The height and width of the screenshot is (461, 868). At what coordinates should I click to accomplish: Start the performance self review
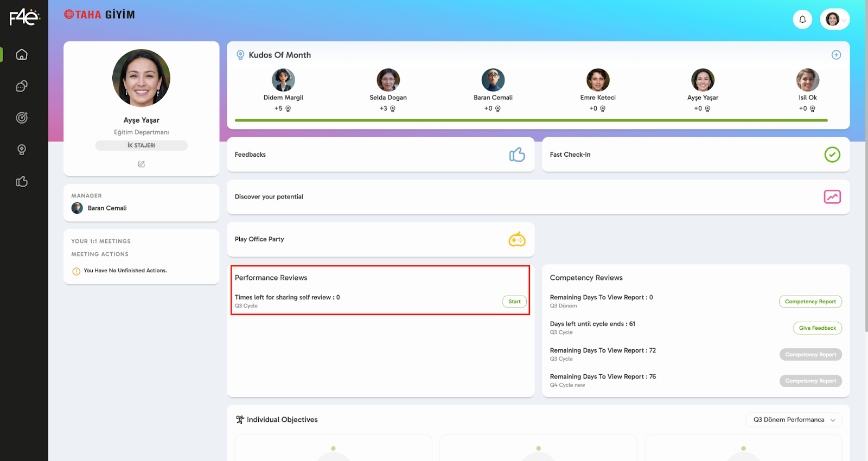(514, 302)
